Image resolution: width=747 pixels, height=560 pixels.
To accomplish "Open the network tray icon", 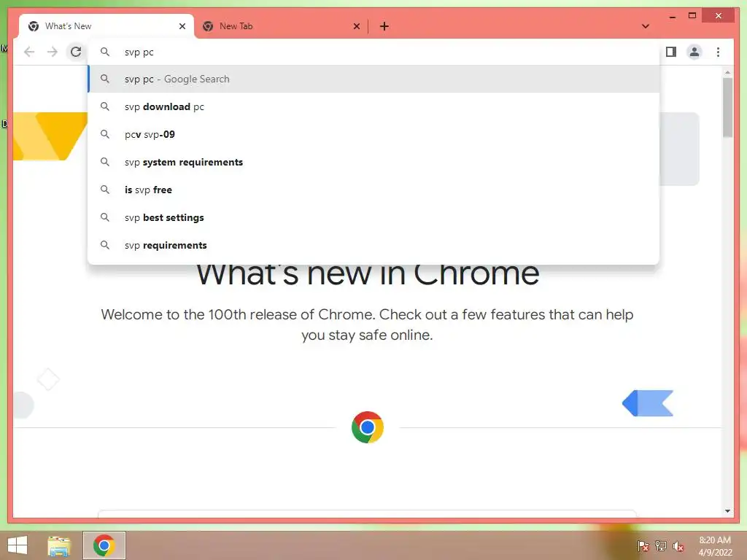I will pos(661,545).
